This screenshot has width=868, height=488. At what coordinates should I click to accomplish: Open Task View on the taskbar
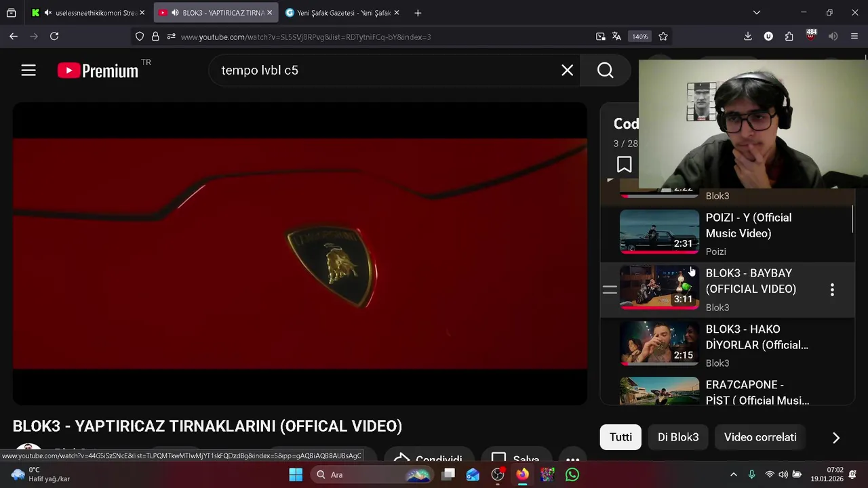[448, 474]
